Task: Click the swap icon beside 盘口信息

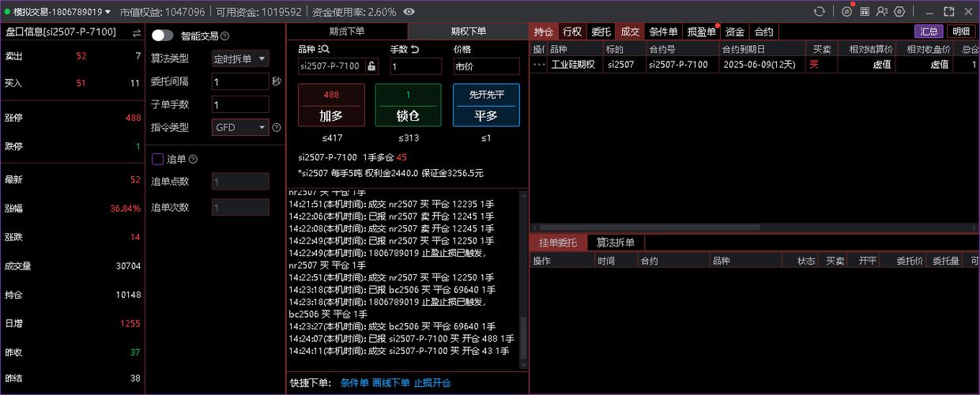Action: point(137,32)
